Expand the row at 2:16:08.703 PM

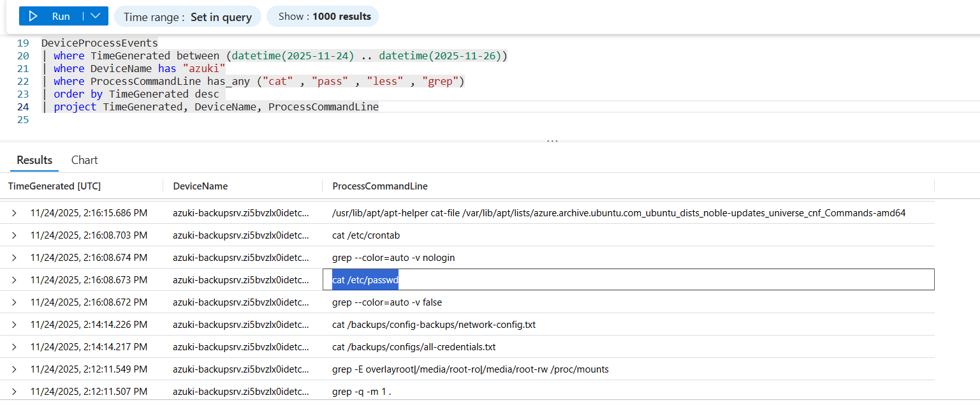(14, 235)
